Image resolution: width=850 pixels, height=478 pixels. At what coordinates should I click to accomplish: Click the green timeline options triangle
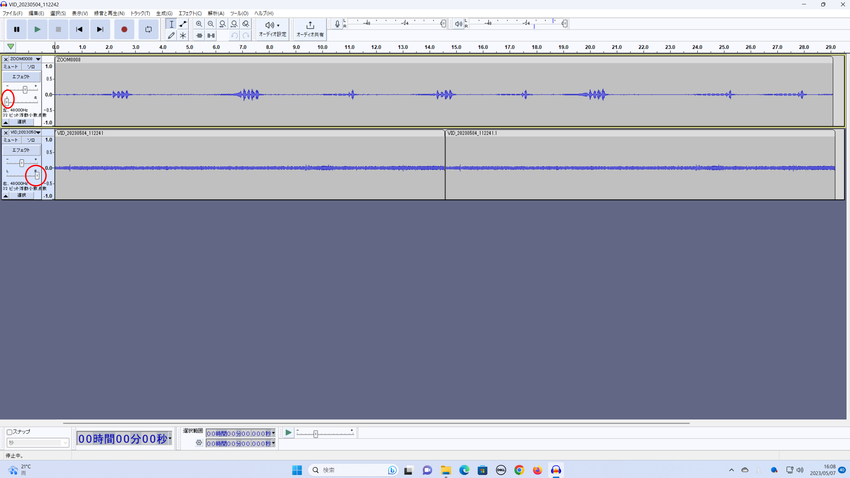[10, 47]
